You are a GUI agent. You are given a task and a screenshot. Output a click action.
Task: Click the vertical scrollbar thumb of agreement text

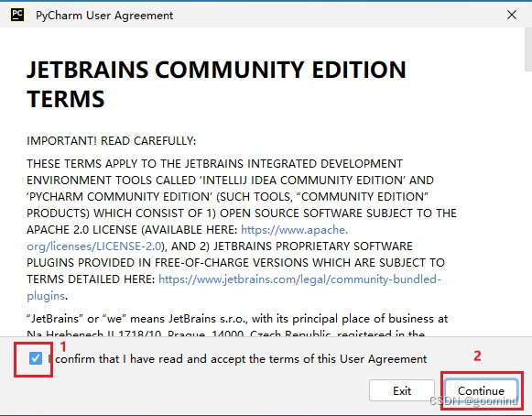coord(528,49)
